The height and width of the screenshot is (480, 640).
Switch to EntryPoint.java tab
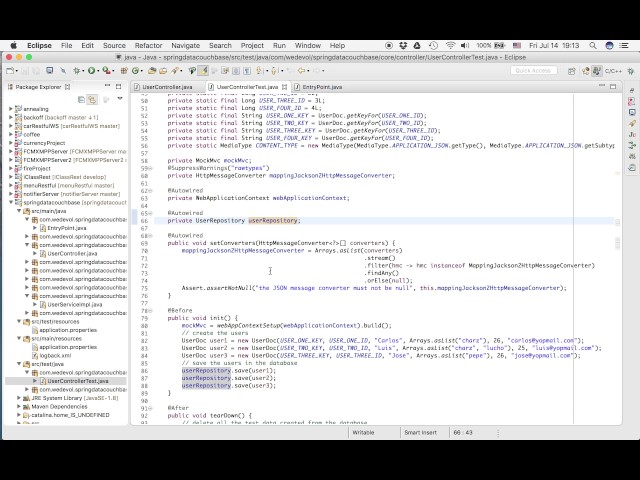322,87
